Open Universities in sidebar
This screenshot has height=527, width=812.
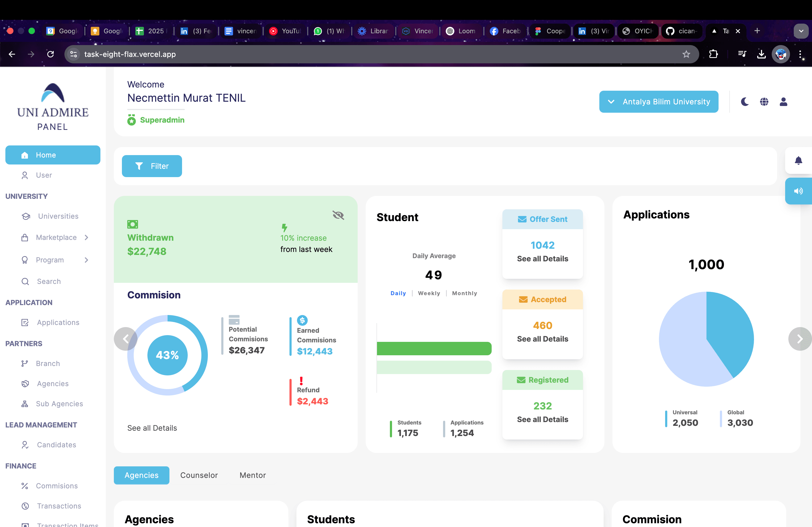pos(50,216)
